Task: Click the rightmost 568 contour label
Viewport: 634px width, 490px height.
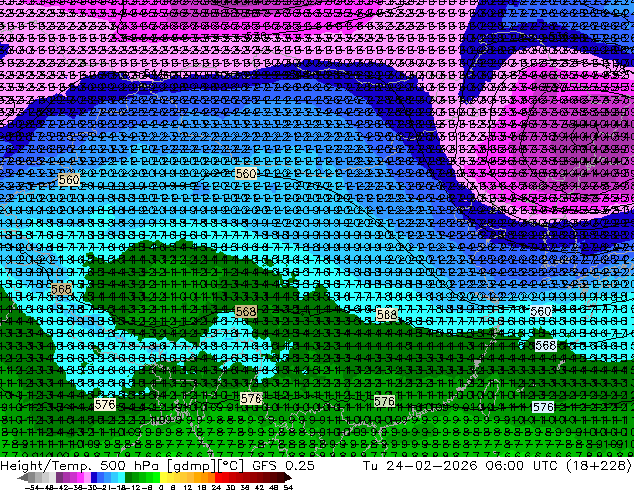Action: [545, 346]
